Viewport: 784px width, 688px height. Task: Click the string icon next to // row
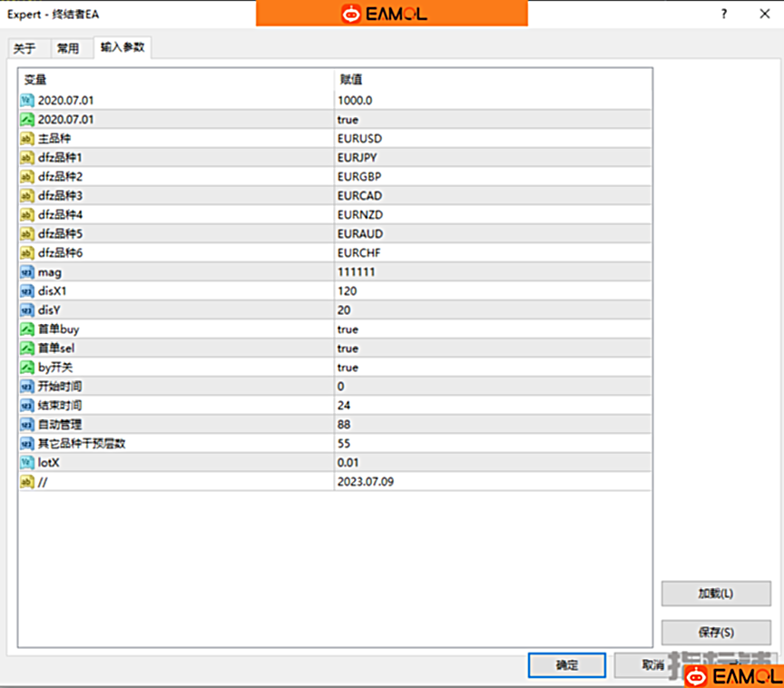[x=27, y=482]
